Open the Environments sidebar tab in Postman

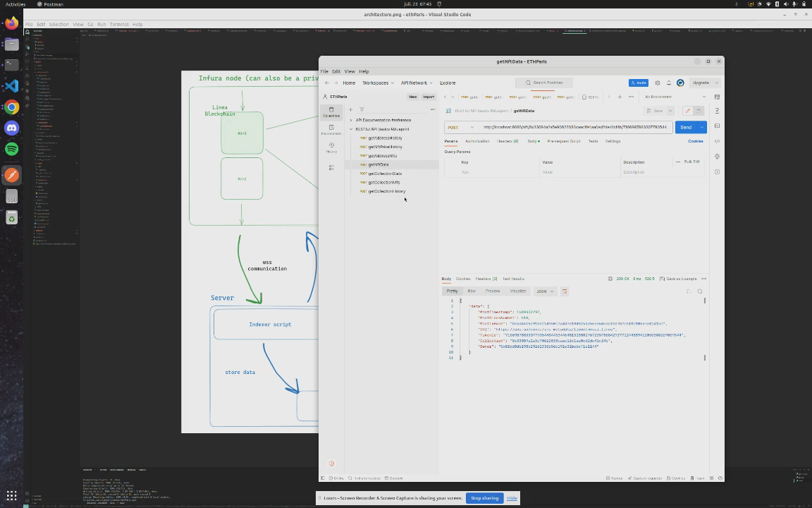[331, 130]
